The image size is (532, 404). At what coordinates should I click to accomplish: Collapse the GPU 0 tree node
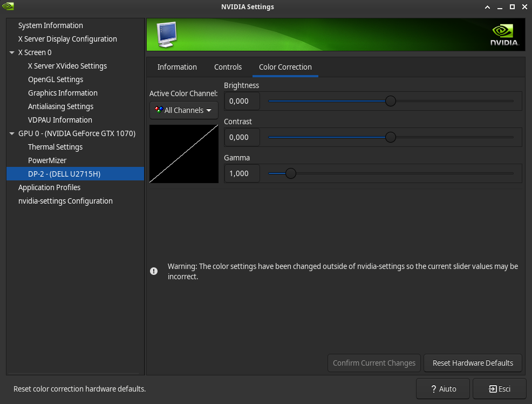[12, 133]
